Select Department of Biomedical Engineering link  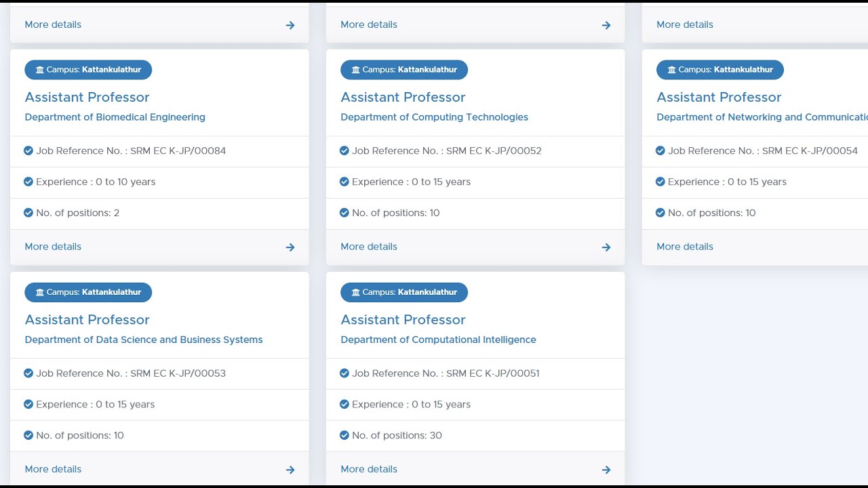tap(115, 117)
